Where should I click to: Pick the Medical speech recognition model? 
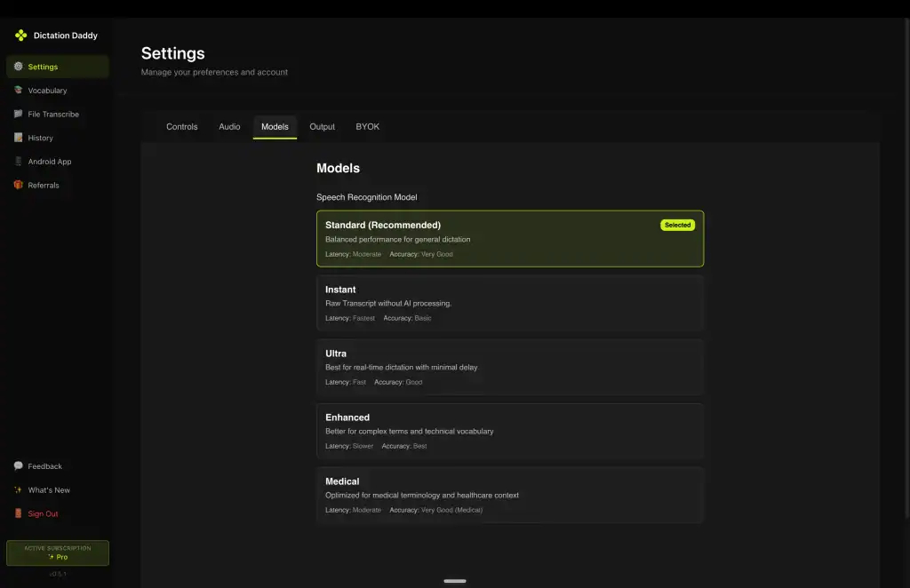pos(509,495)
